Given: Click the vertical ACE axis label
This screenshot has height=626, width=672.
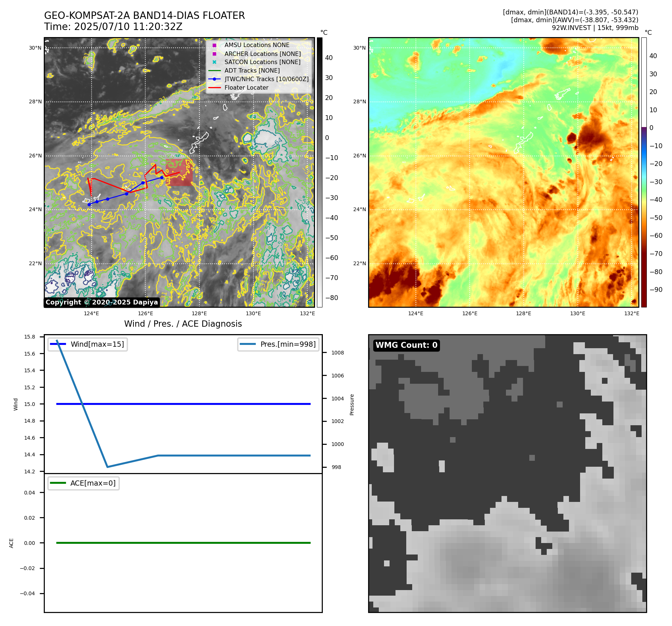Looking at the screenshot, I should pos(11,543).
